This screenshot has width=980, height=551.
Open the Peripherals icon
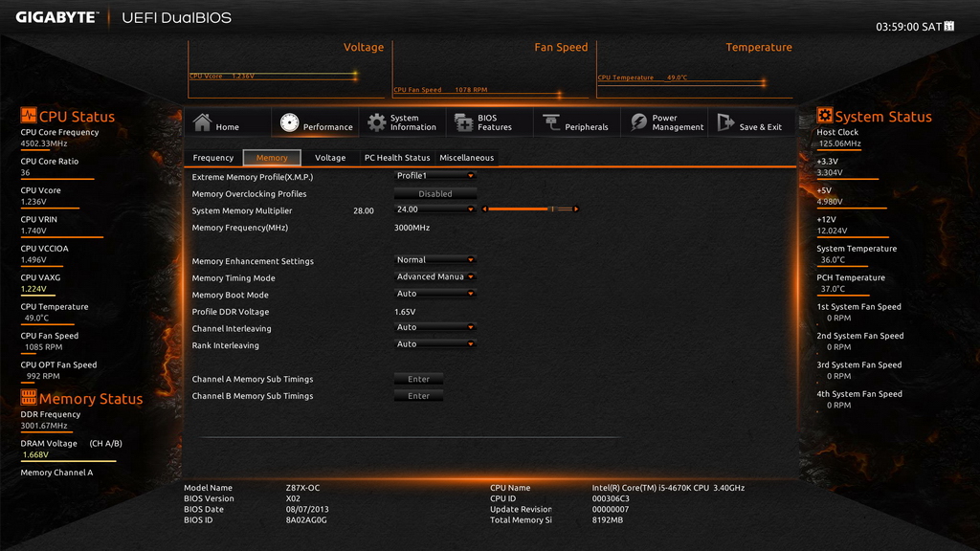(551, 122)
